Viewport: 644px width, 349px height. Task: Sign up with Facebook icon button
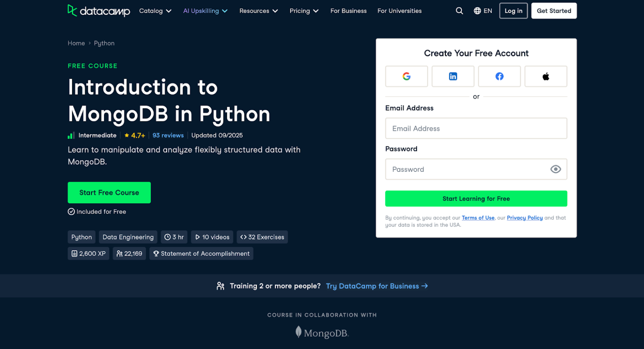[499, 76]
